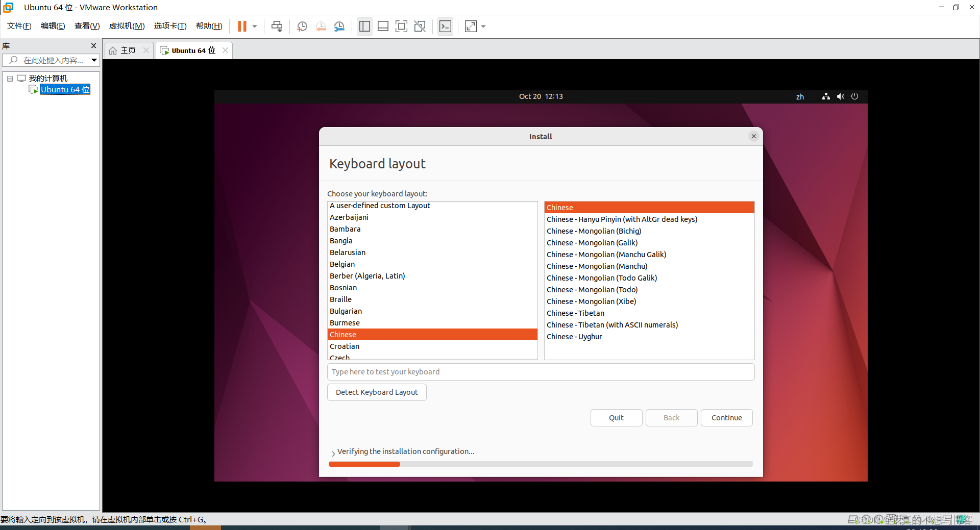The height and width of the screenshot is (530, 980).
Task: Click the Ubuntu network status icon
Action: click(826, 96)
